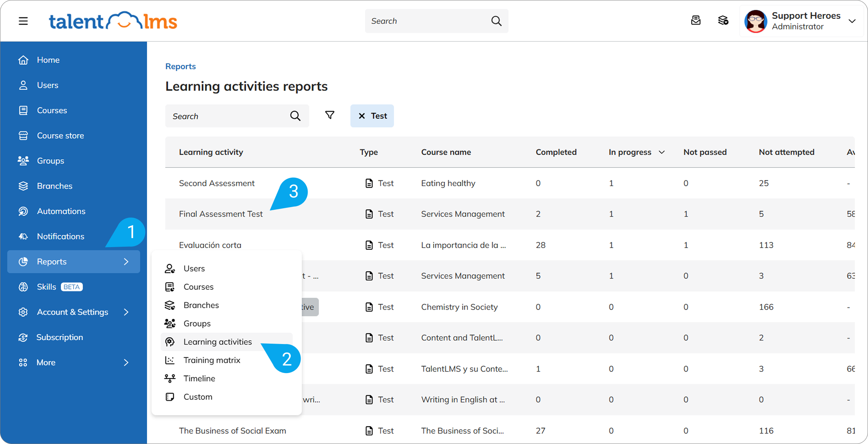Click the Reports breadcrumb link
The image size is (868, 444).
click(x=181, y=66)
